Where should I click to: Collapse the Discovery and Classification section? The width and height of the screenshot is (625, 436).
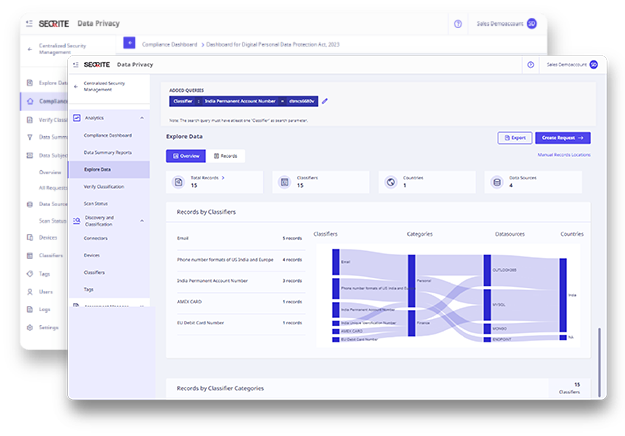[x=141, y=220]
